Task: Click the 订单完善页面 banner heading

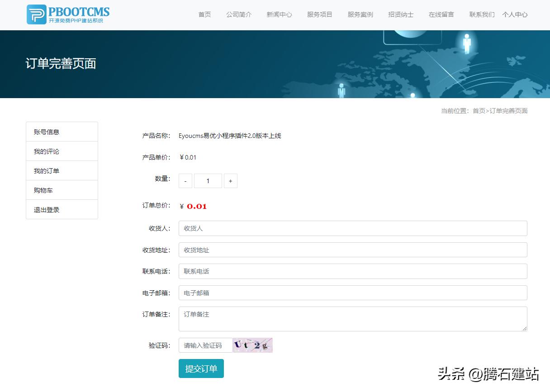Action: coord(61,64)
